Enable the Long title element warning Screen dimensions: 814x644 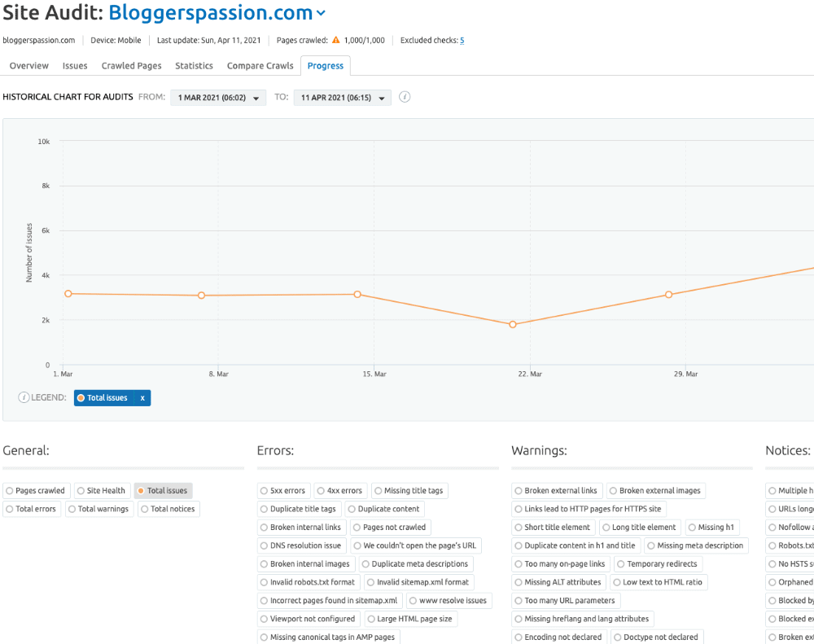pyautogui.click(x=640, y=527)
